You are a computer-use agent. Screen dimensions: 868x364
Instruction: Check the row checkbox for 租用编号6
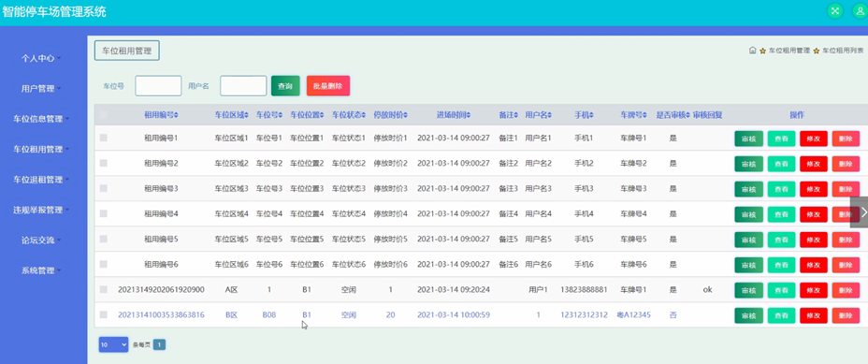[104, 264]
